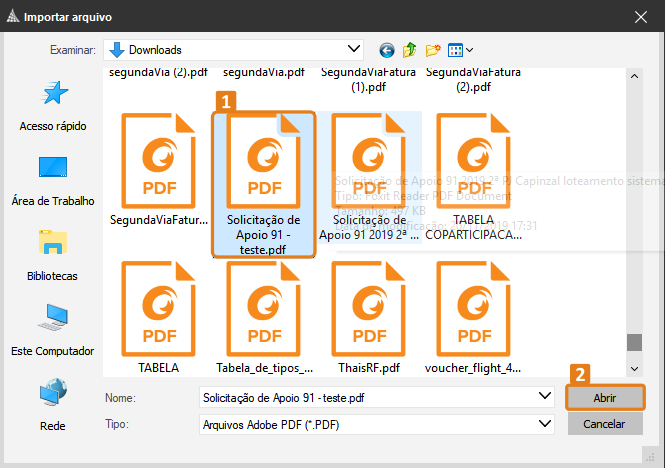Viewport: 665px width, 468px height.
Task: Select Este Computador in sidebar
Action: 53,330
